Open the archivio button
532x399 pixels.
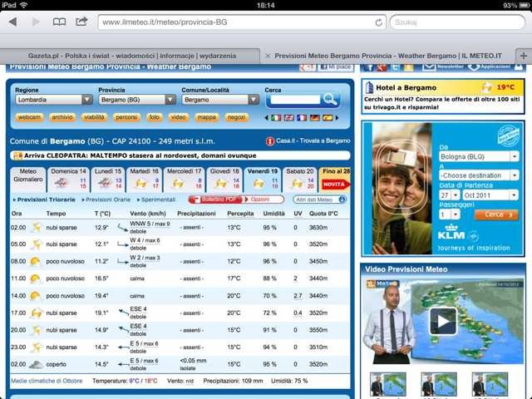tap(62, 117)
